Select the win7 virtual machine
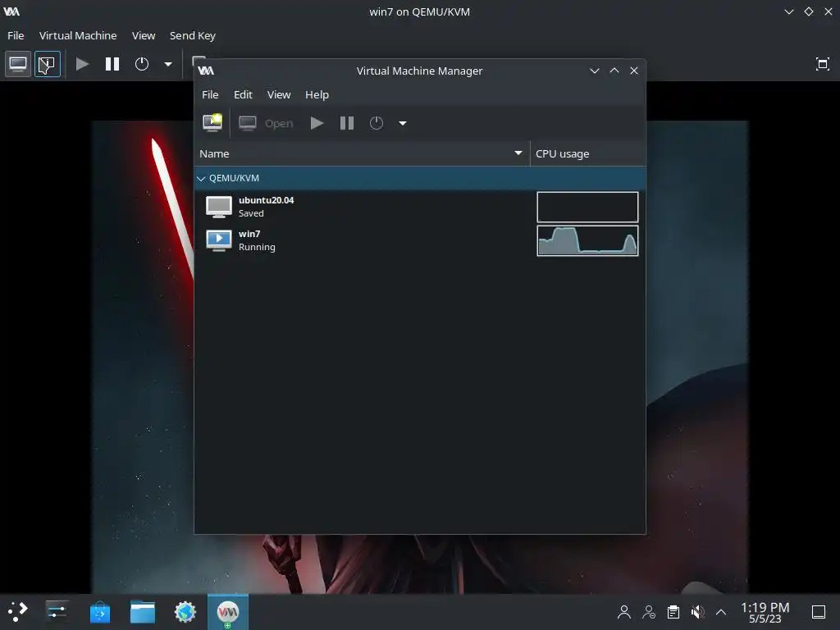The width and height of the screenshot is (840, 630). tap(420, 240)
